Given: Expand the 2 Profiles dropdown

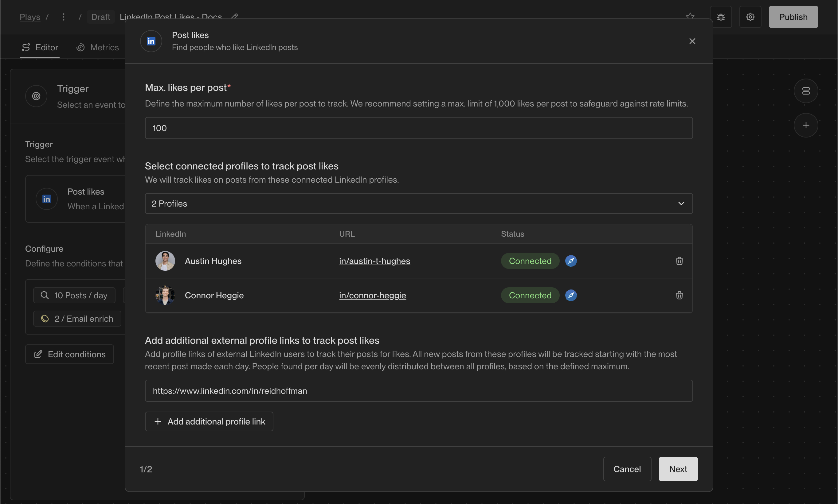Looking at the screenshot, I should pyautogui.click(x=418, y=204).
